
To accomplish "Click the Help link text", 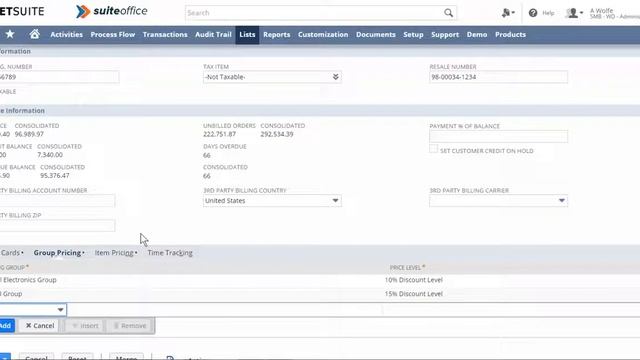I will point(548,13).
